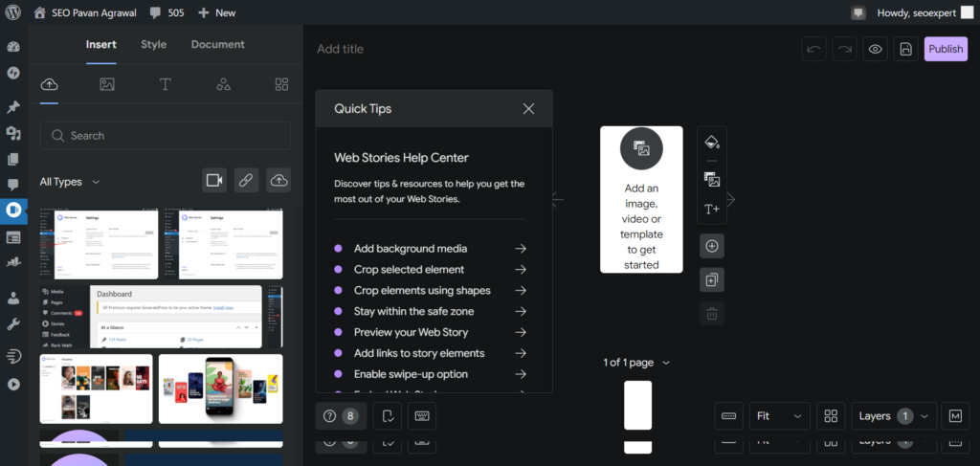The width and height of the screenshot is (980, 466).
Task: Expand the All Types filter dropdown
Action: 69,182
